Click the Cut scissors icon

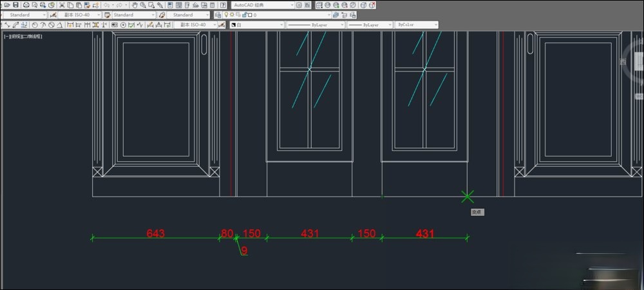62,5
